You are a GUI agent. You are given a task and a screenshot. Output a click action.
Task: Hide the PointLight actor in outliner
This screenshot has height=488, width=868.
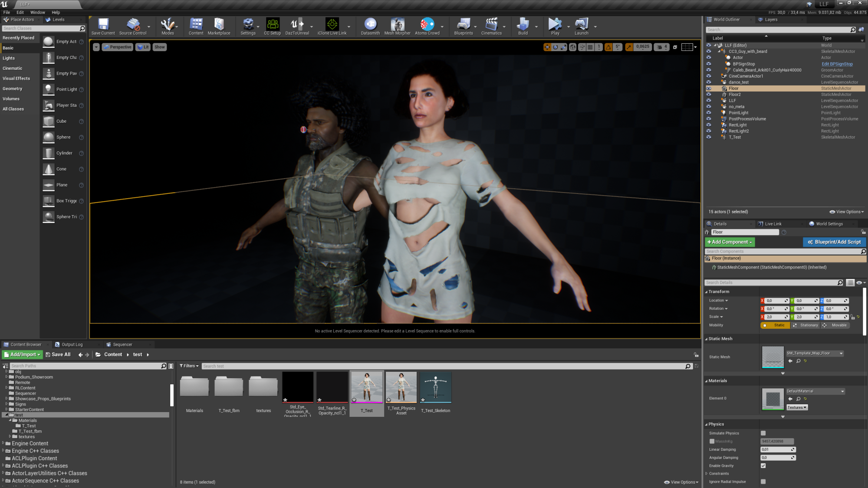coord(709,113)
